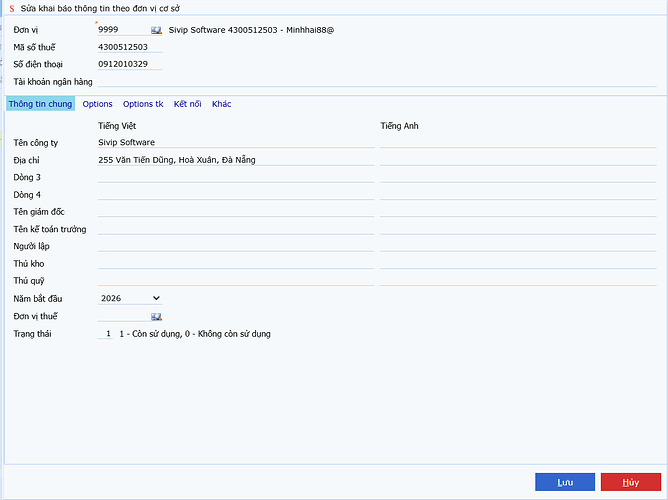
Task: Focus Người lập Vietnamese field
Action: pyautogui.click(x=236, y=246)
